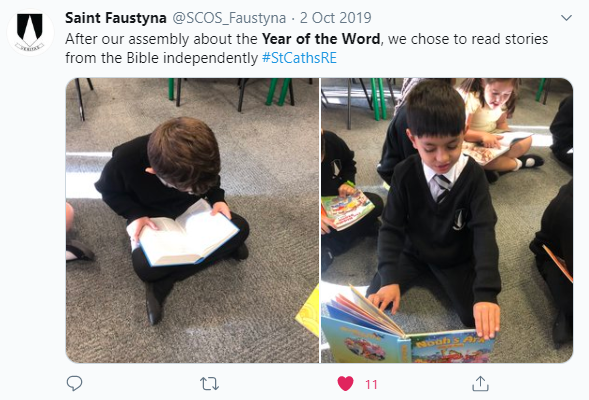589x400 pixels.
Task: Click the 'from the Bible independently' text
Action: (x=162, y=58)
